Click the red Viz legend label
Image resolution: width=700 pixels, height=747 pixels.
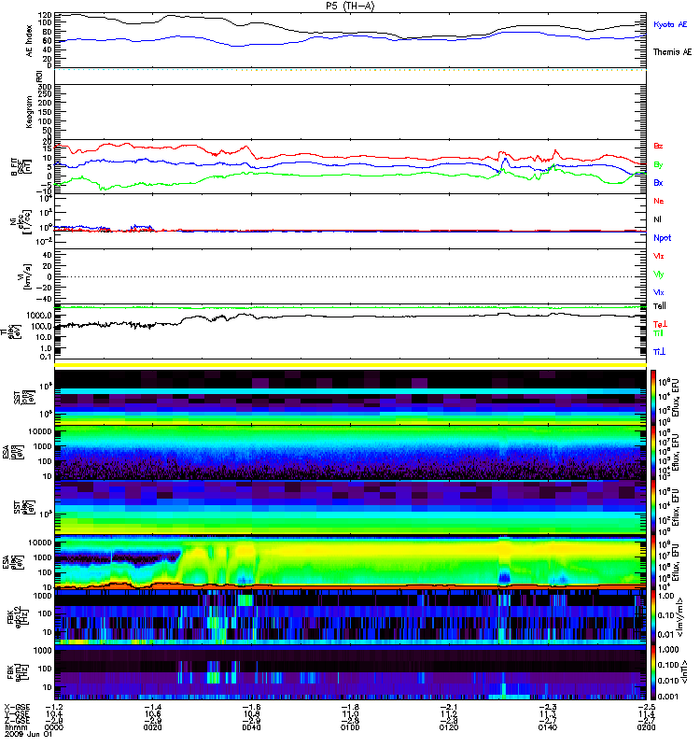[x=659, y=256]
